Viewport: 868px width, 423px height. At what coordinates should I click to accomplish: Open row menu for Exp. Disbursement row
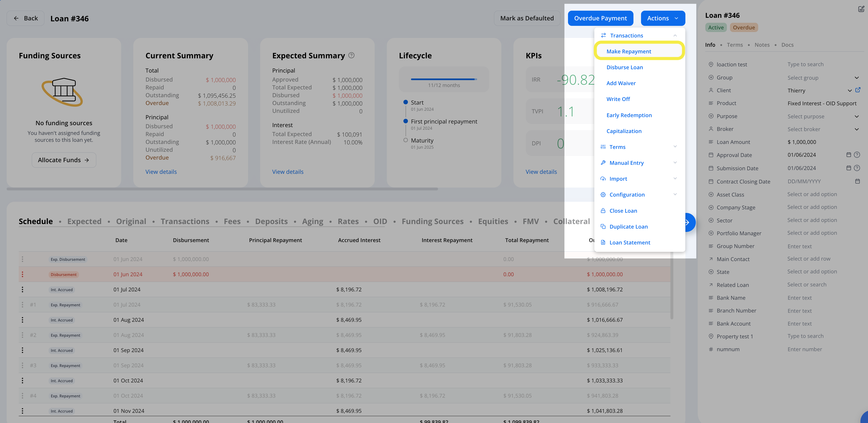pyautogui.click(x=23, y=259)
